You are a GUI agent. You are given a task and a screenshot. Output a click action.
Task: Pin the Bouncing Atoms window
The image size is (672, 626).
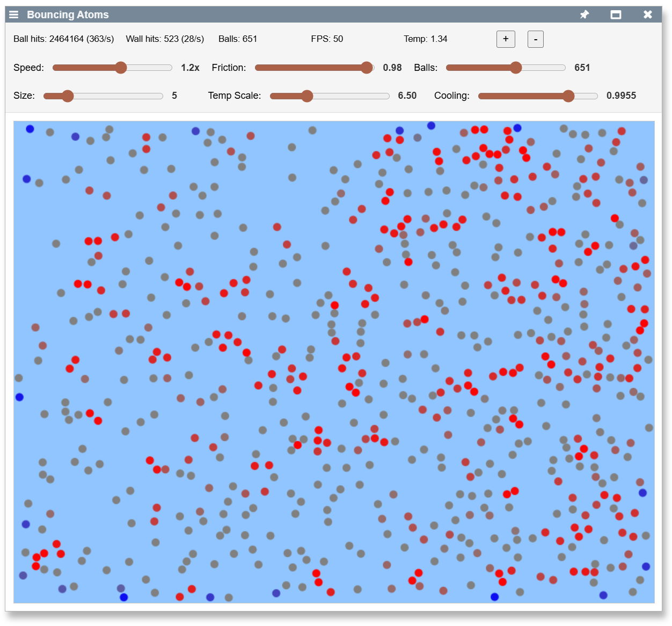point(585,14)
